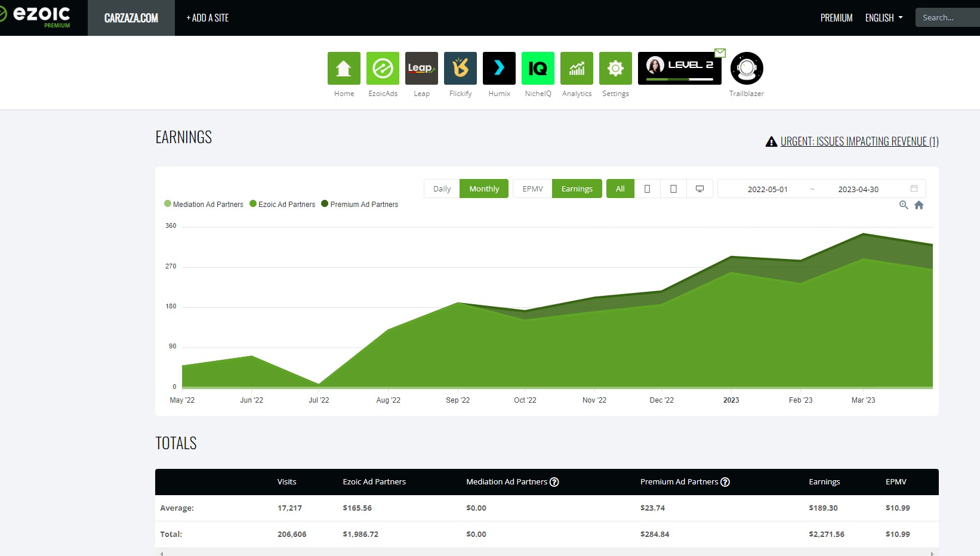980x556 pixels.
Task: Open the Trailblazer astronaut icon
Action: click(x=747, y=68)
